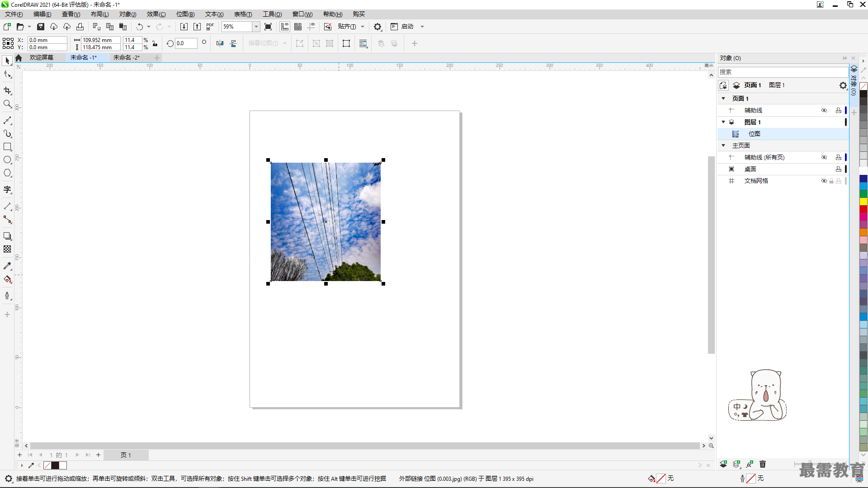The image size is (868, 488).
Task: Click the Print icon in toolbar
Action: click(80, 27)
